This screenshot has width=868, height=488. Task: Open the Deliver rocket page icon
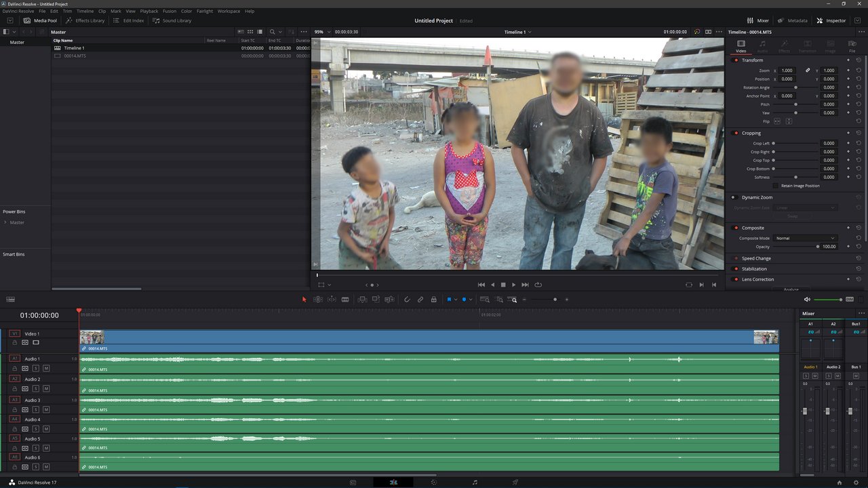click(x=515, y=483)
